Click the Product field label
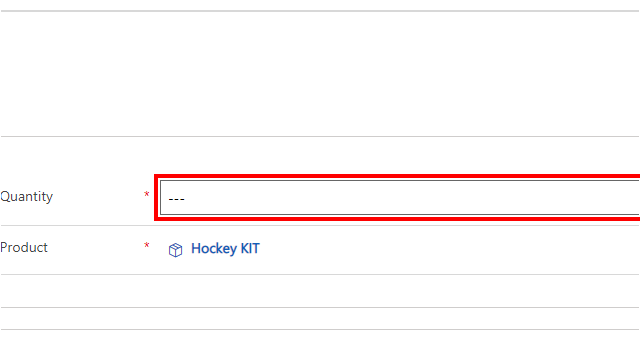This screenshot has width=640, height=360. point(24,247)
